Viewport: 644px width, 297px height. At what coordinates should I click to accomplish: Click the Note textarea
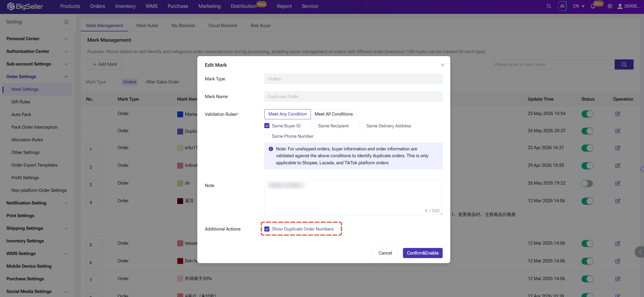pyautogui.click(x=353, y=198)
